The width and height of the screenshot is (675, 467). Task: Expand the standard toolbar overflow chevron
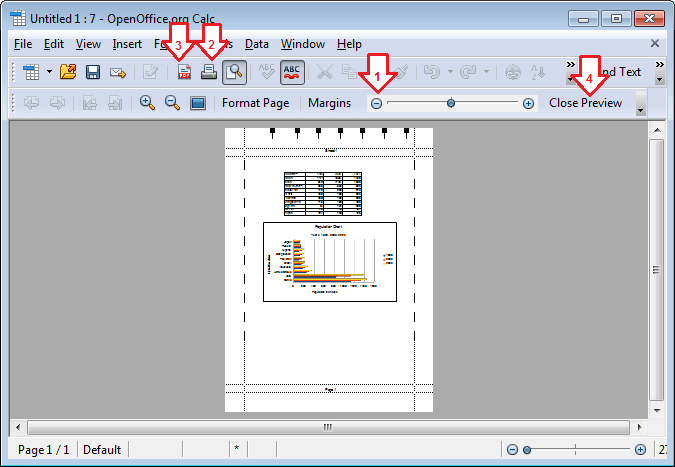pos(571,65)
